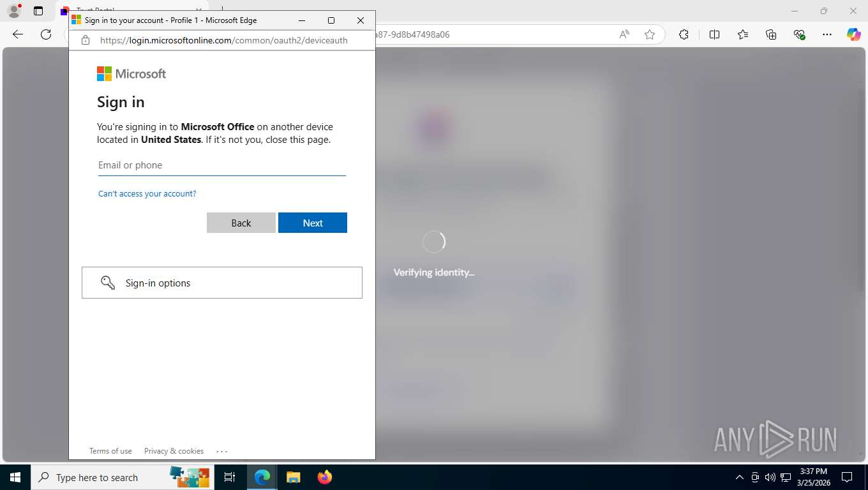The image size is (868, 490).
Task: Open Can't access your account link
Action: point(147,193)
